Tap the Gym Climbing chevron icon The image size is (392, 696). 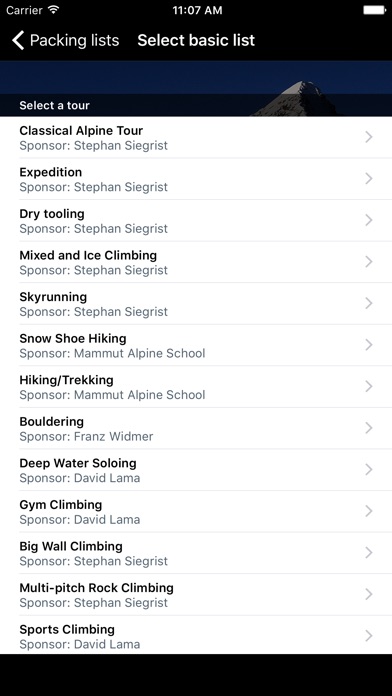[368, 511]
